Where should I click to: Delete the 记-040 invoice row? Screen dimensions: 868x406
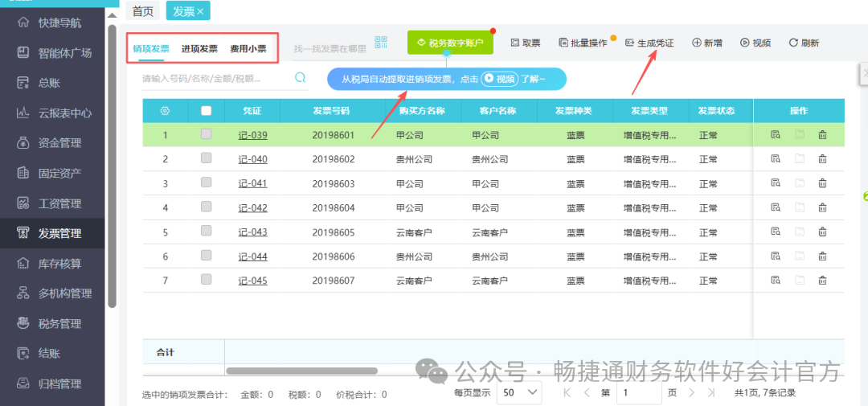pos(823,159)
